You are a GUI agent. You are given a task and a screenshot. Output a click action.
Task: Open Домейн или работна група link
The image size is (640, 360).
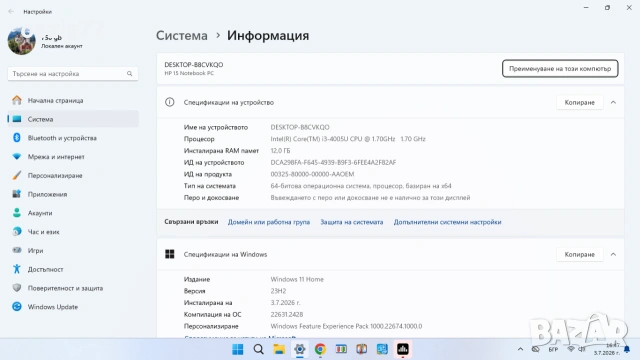[x=269, y=222]
